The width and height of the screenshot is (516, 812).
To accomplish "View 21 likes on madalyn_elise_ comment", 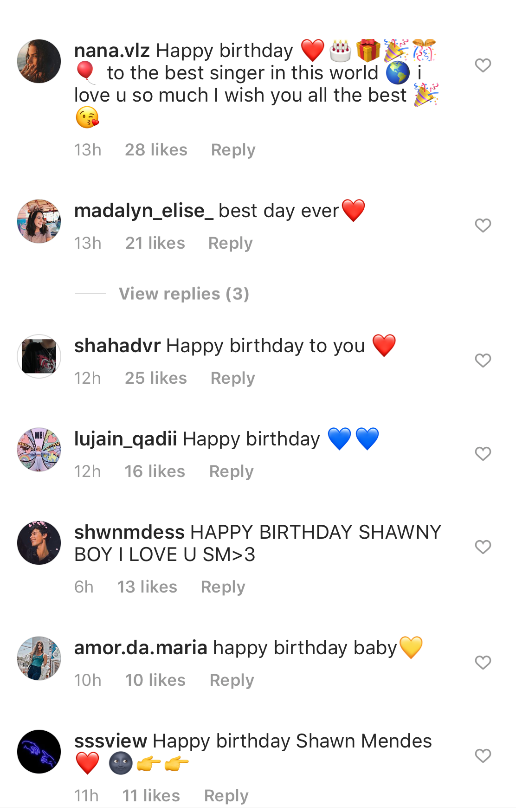I will (x=155, y=243).
